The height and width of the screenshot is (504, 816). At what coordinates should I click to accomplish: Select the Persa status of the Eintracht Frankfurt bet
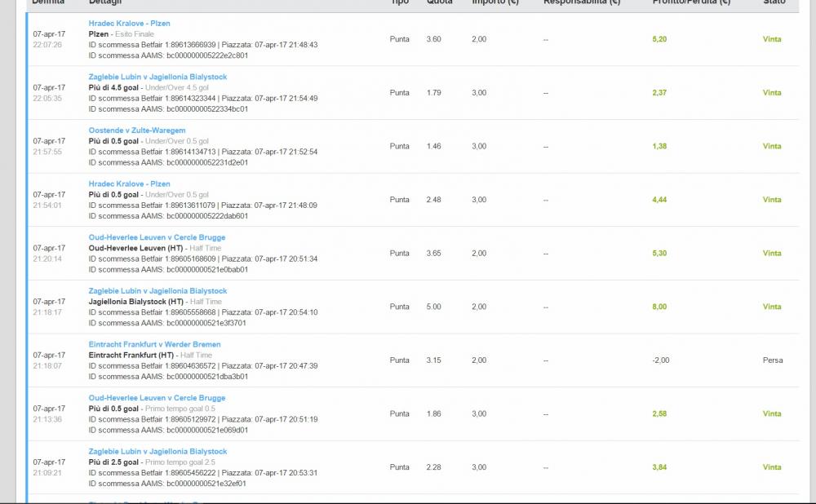coord(772,360)
